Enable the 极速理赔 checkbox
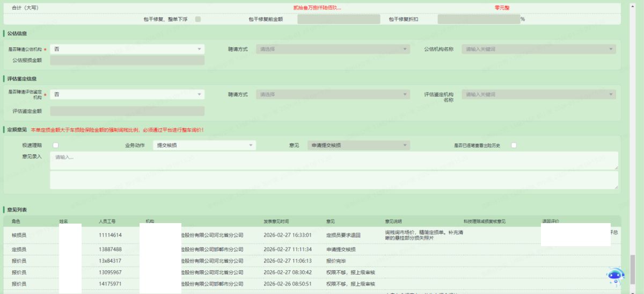This screenshot has width=644, height=294. [55, 146]
